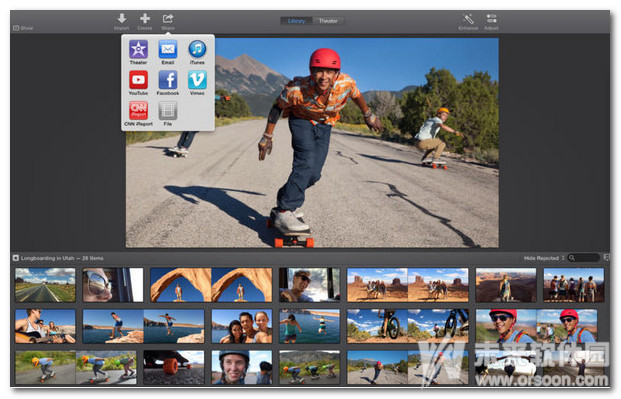Select the guitar player by lake clip
This screenshot has height=399, width=621.
click(x=45, y=326)
